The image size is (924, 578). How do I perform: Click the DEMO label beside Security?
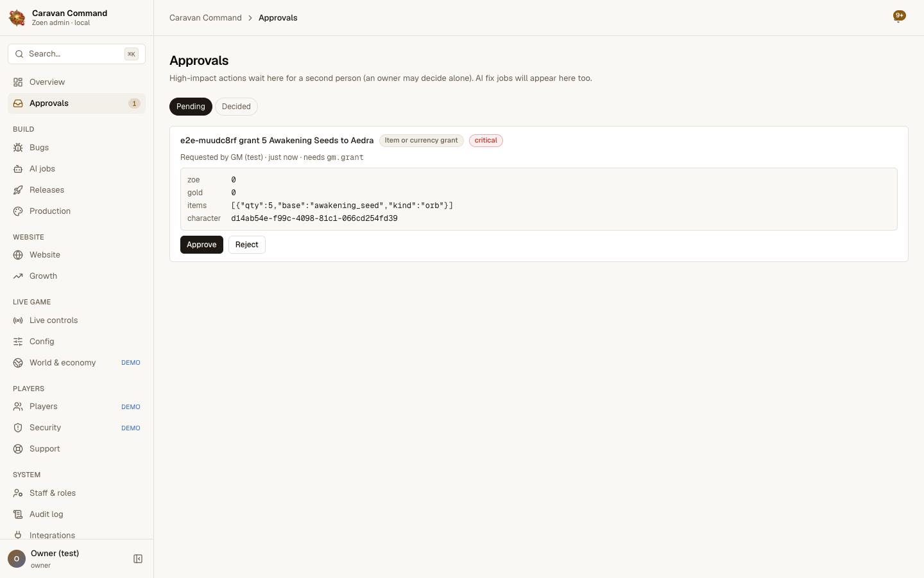tap(131, 428)
